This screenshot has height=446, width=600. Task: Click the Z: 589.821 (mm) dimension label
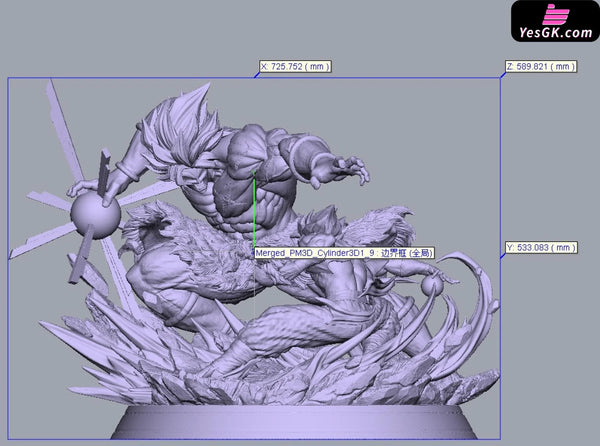tap(541, 67)
